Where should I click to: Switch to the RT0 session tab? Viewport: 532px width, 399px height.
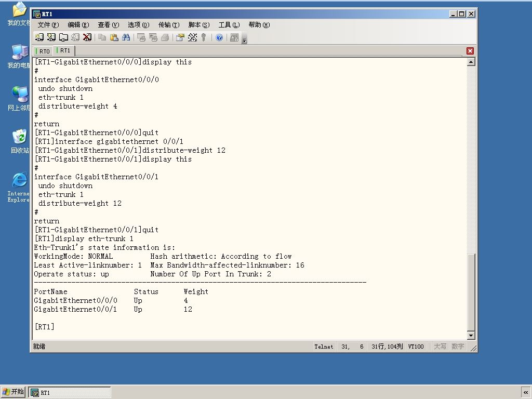[43, 51]
